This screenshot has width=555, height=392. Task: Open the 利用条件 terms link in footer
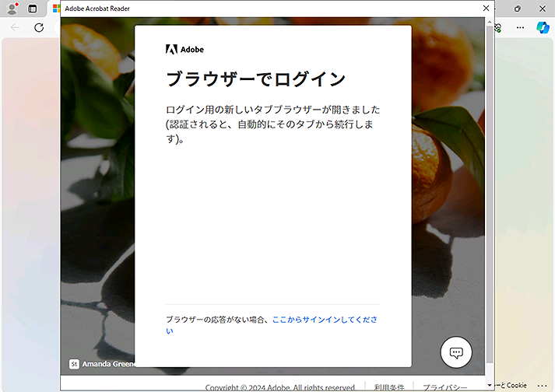[x=389, y=388]
